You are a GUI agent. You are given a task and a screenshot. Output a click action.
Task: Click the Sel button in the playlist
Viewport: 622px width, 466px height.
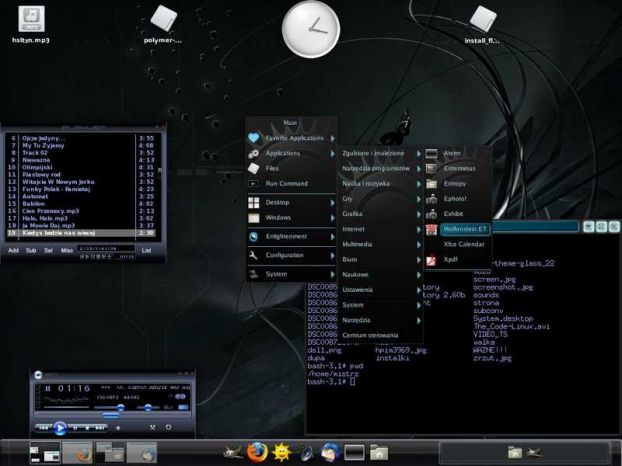pos(48,251)
